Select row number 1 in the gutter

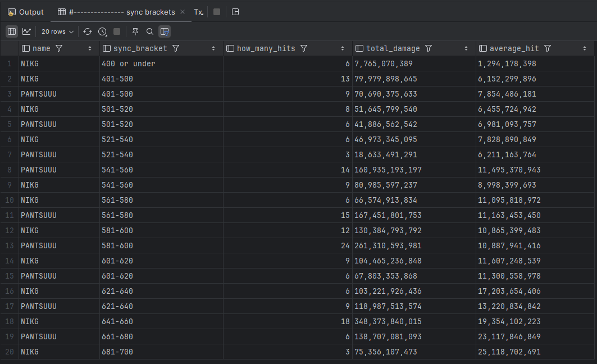10,63
